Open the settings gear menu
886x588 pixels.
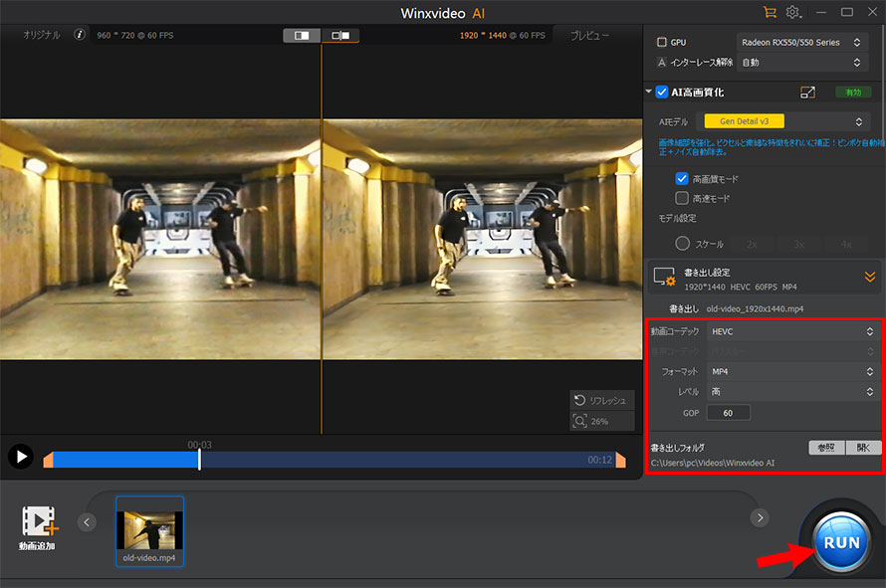point(792,12)
